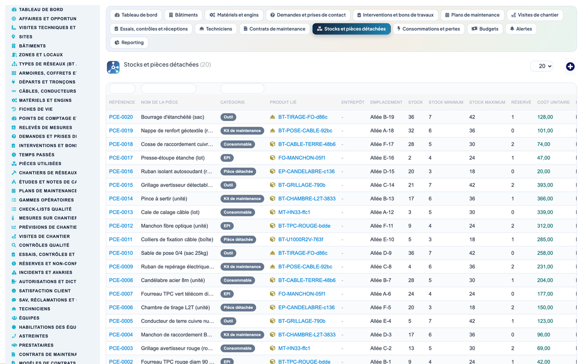Screen dimensions: 588x364
Task: Switch to the Bâtiments tab
Action: click(183, 15)
